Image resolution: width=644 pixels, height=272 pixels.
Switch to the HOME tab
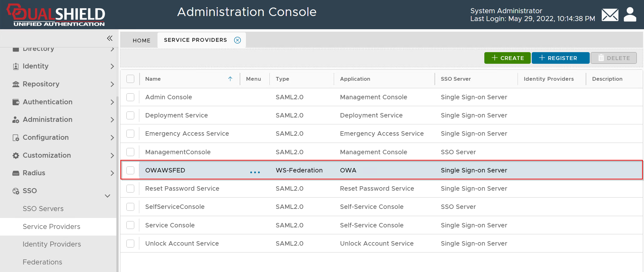click(141, 41)
